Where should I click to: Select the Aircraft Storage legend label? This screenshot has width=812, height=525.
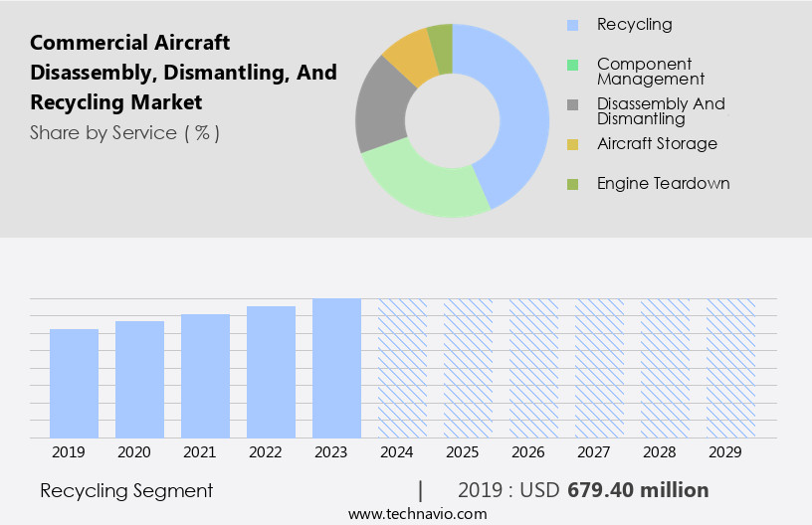coord(657,143)
